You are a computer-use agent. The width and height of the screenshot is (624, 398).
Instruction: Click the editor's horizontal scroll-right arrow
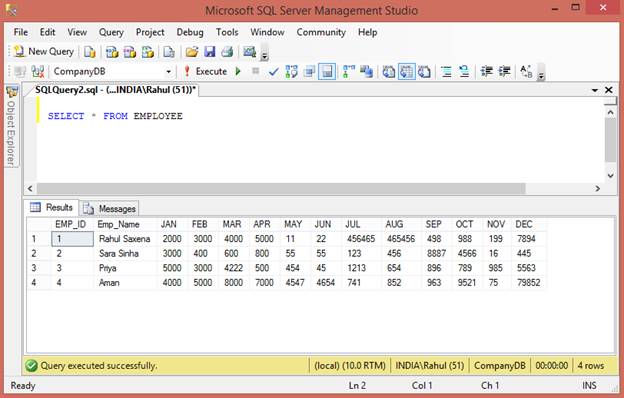[598, 188]
